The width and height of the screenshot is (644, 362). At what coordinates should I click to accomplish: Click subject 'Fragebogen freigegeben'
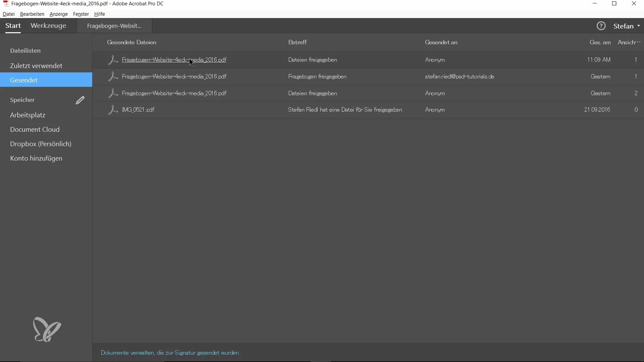coord(317,76)
